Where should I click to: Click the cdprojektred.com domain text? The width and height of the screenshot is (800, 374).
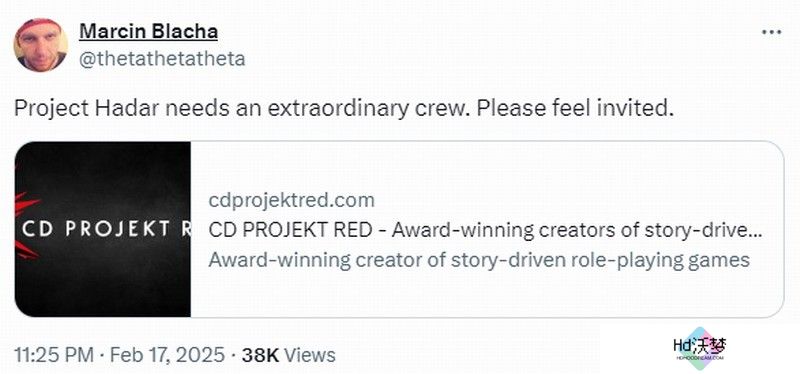[291, 200]
